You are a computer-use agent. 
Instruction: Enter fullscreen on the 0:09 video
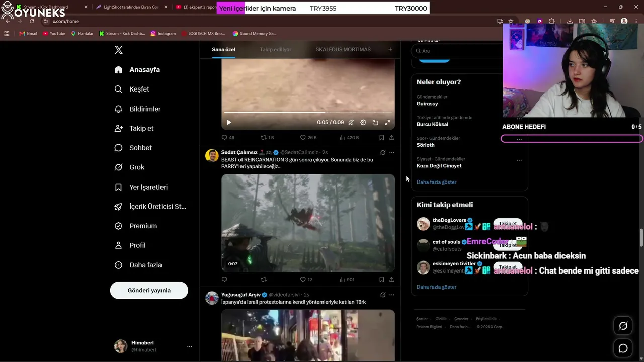(x=387, y=122)
